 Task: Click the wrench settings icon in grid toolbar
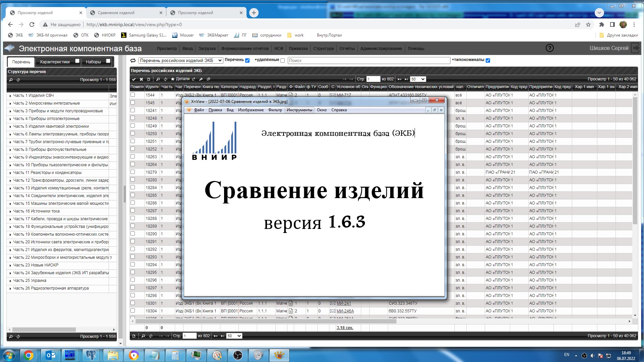pos(201,79)
